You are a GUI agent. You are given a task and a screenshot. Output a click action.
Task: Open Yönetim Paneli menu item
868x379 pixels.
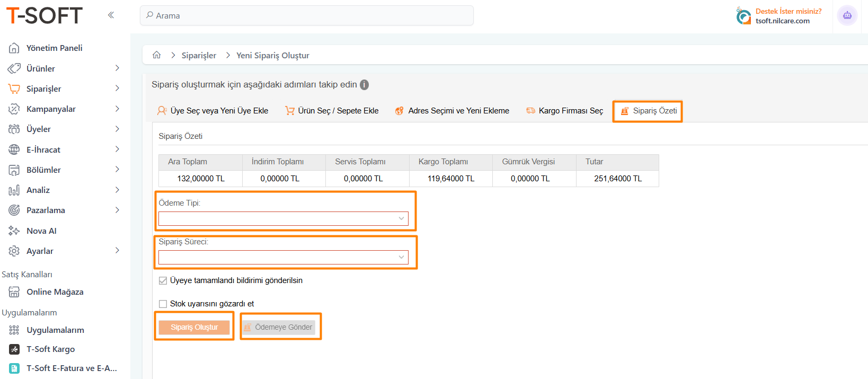55,48
